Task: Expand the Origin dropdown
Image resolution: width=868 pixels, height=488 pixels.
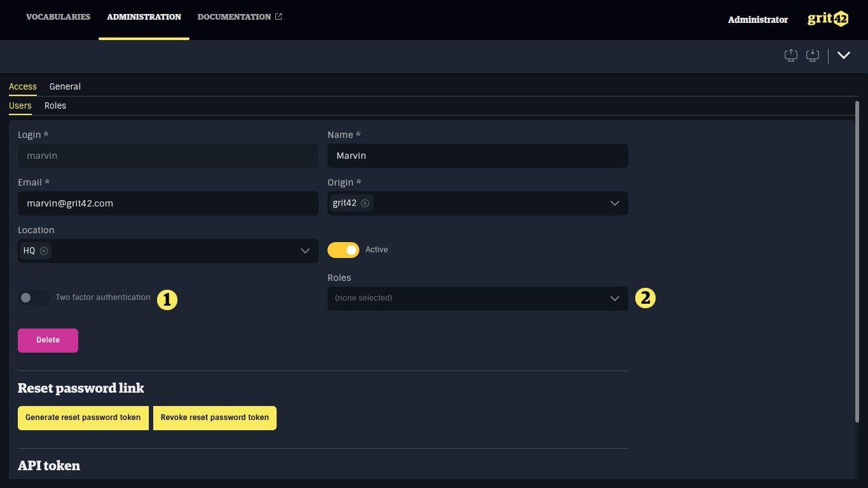Action: click(x=614, y=203)
